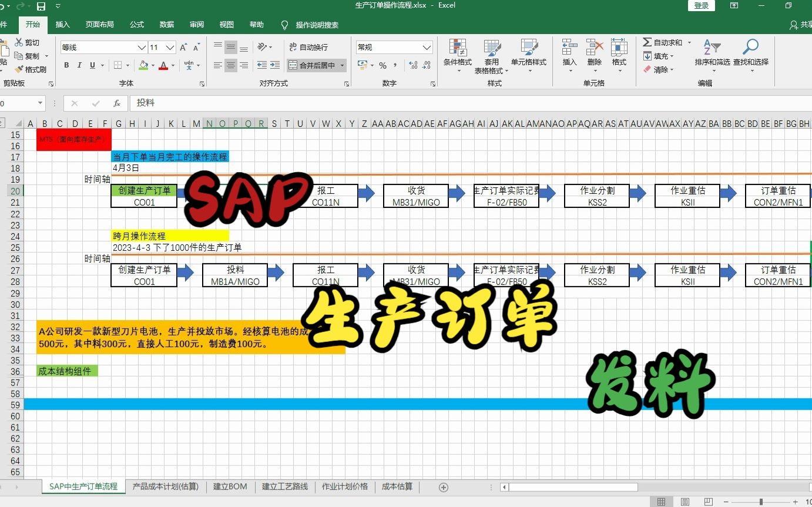Switch to the 审阅 ribbon tab
812x507 pixels.
pos(197,25)
